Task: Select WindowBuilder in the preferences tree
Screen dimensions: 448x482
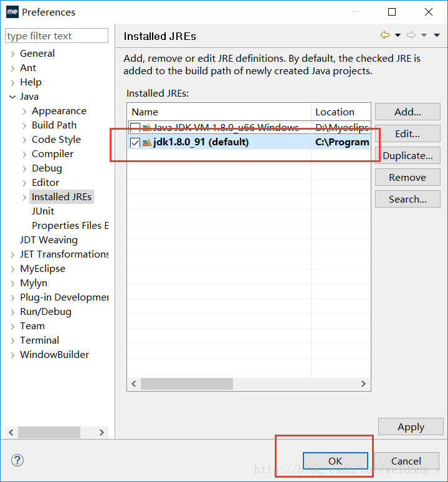Action: (x=54, y=354)
